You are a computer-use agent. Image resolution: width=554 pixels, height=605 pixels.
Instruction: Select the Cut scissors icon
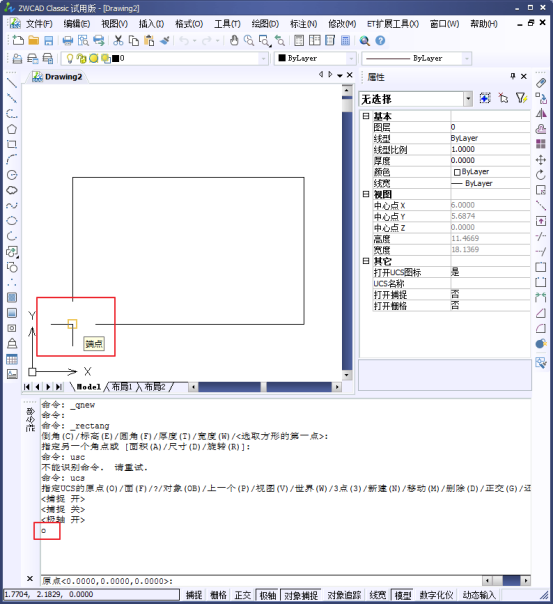118,41
